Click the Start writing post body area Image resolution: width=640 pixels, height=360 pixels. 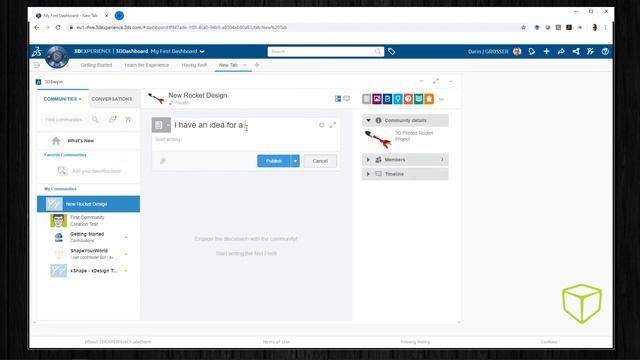point(245,140)
